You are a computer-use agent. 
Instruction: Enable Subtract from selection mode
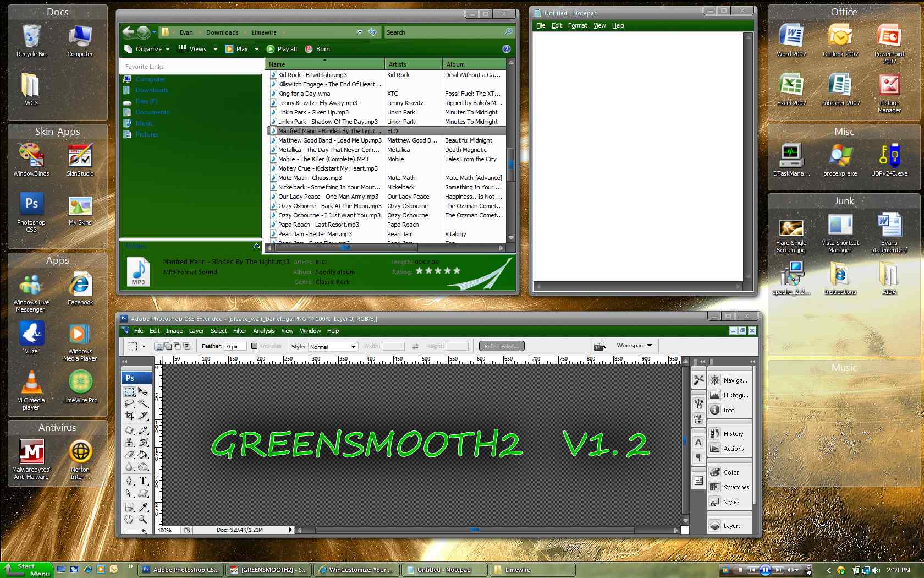177,346
